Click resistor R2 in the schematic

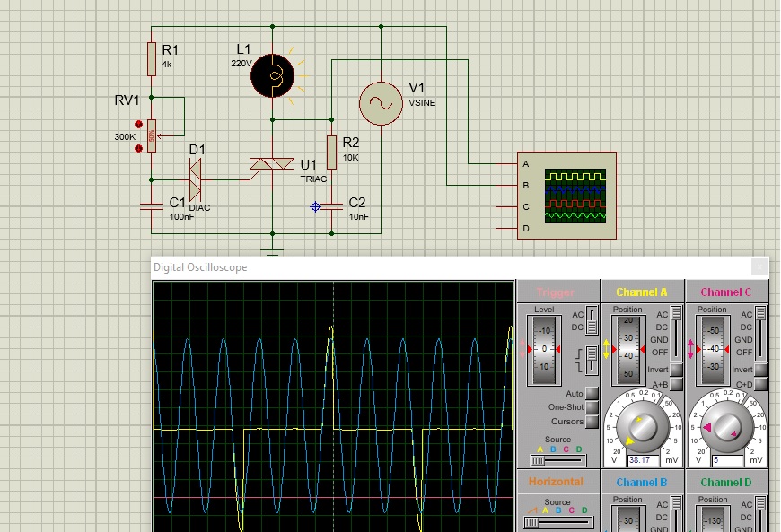pos(331,152)
